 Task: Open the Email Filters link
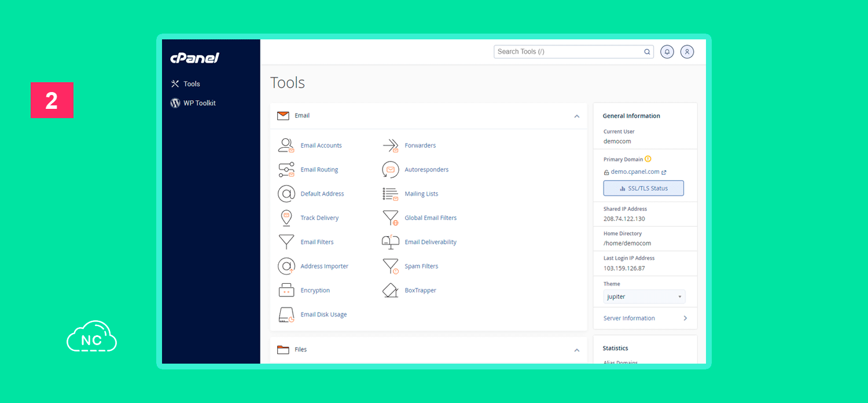tap(317, 242)
